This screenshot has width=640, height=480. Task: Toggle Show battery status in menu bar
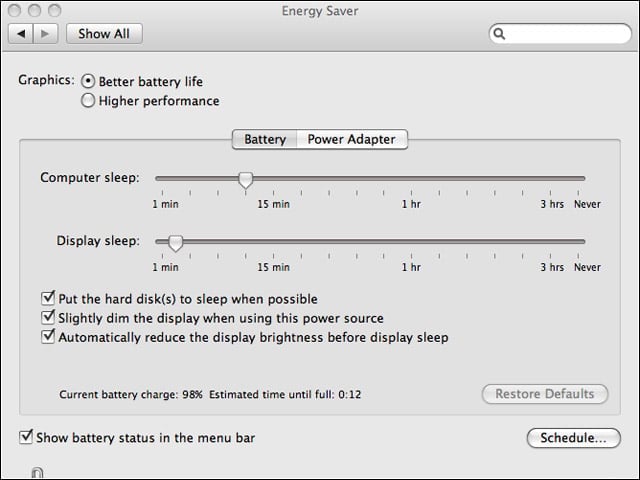click(26, 437)
